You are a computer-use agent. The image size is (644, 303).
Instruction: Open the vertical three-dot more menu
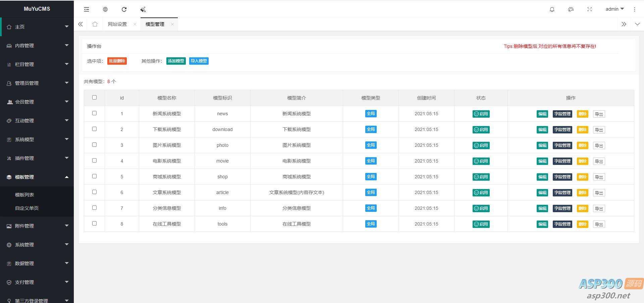click(x=634, y=9)
